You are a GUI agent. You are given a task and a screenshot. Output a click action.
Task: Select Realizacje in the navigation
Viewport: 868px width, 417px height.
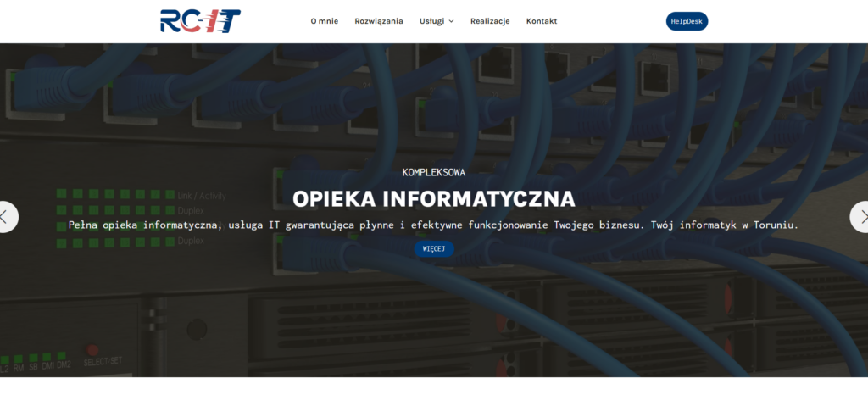point(490,21)
